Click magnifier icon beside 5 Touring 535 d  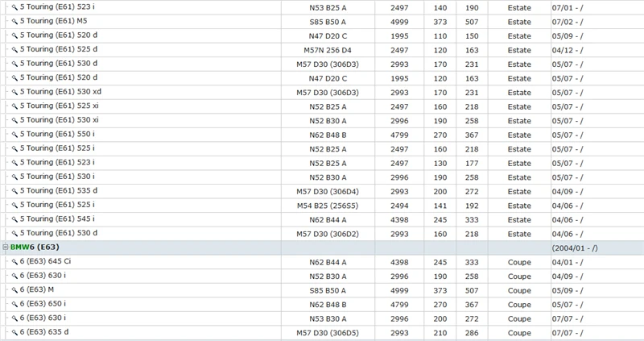pos(14,191)
